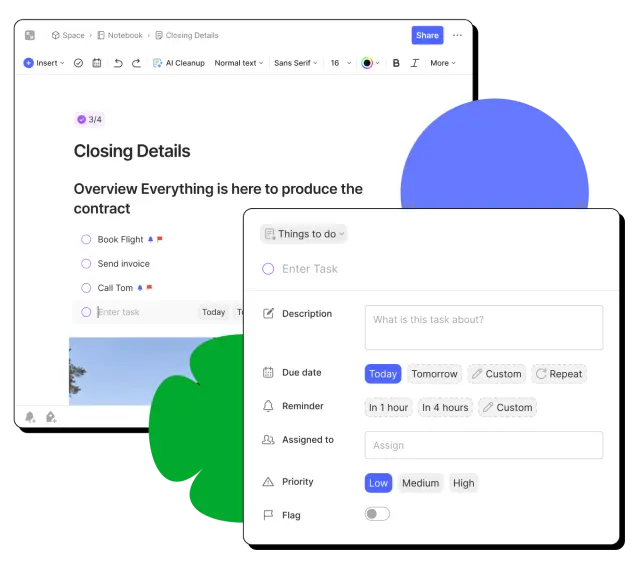
Task: Check off the Send invoice task
Action: point(86,264)
